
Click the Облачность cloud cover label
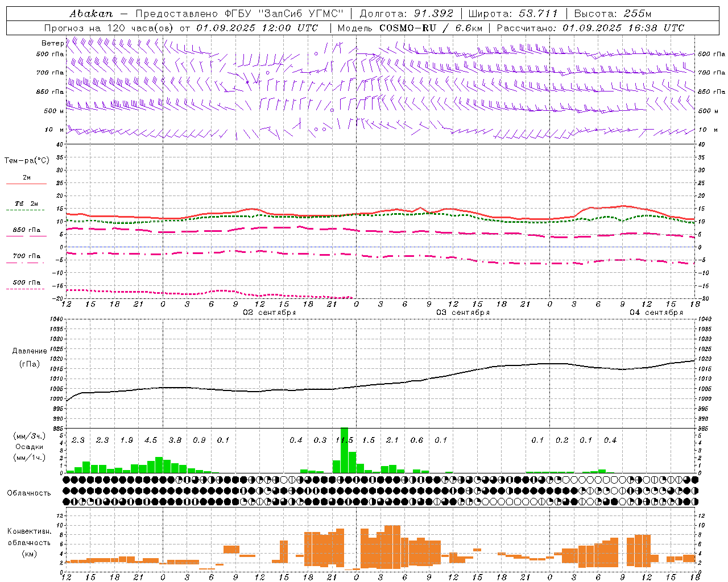coord(29,493)
